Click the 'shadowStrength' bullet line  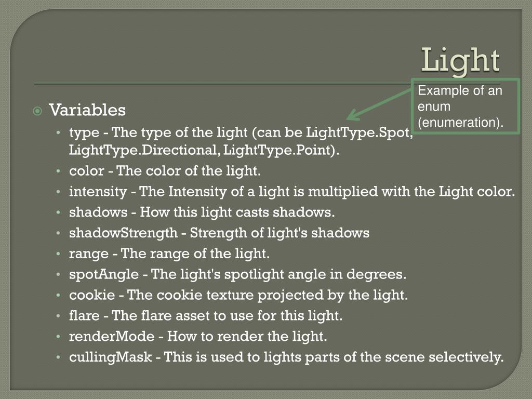coord(219,233)
